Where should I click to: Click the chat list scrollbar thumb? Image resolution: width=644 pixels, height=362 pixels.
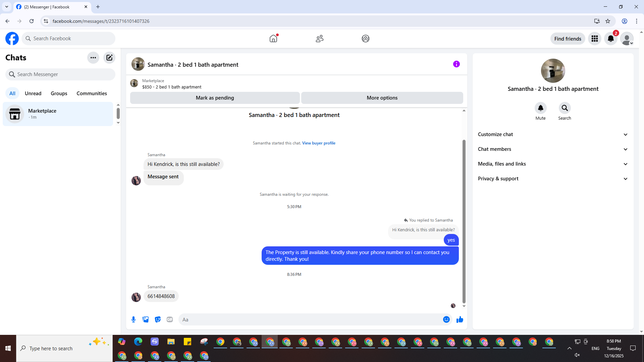pos(118,113)
